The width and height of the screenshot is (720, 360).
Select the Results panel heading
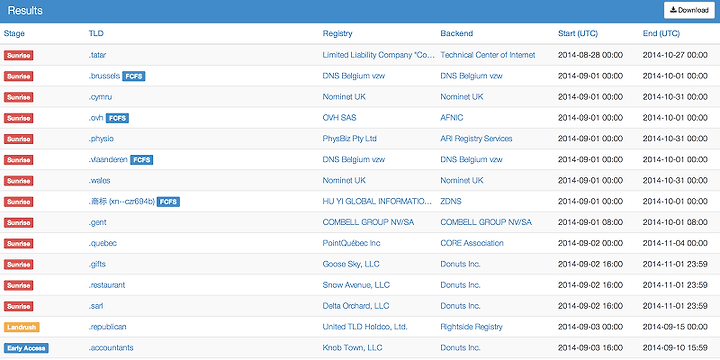coord(25,11)
